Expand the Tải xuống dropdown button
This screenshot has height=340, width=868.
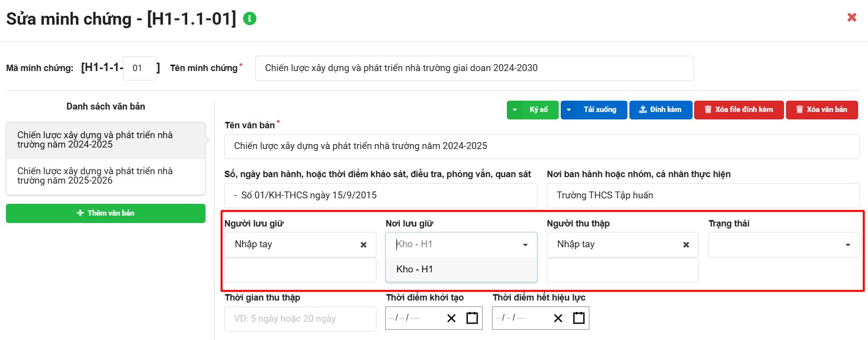coord(569,110)
